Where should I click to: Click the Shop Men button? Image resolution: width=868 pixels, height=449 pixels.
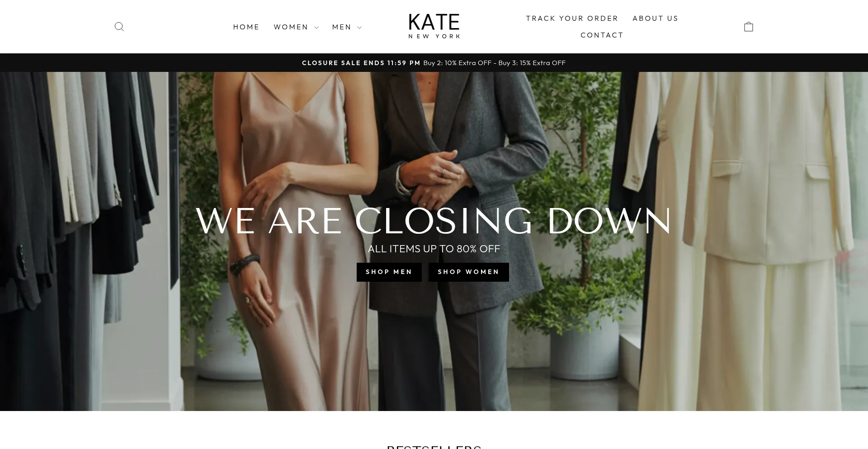[x=389, y=272]
